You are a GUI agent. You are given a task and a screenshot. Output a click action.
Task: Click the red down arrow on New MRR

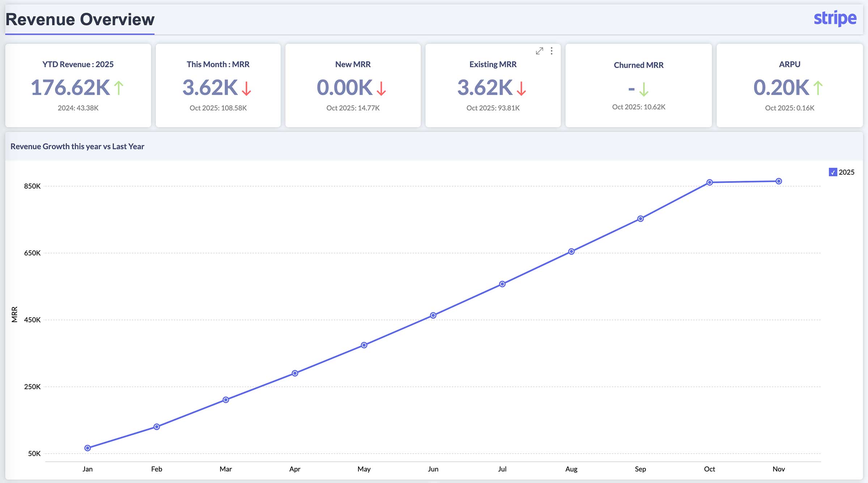[x=381, y=88]
